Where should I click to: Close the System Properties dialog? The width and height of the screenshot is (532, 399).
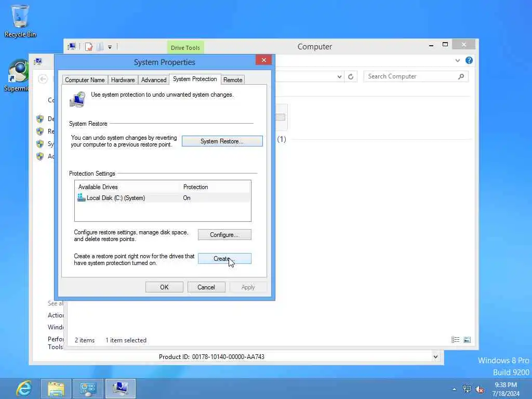[263, 60]
